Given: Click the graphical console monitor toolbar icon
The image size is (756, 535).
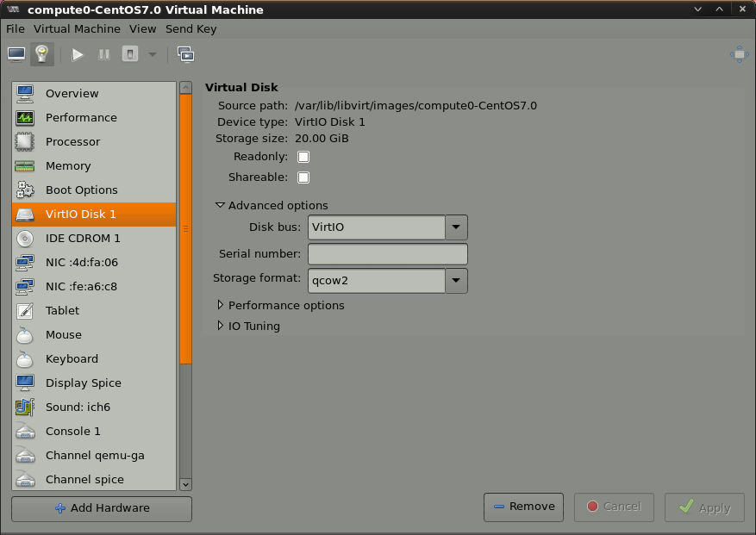Looking at the screenshot, I should [16, 54].
